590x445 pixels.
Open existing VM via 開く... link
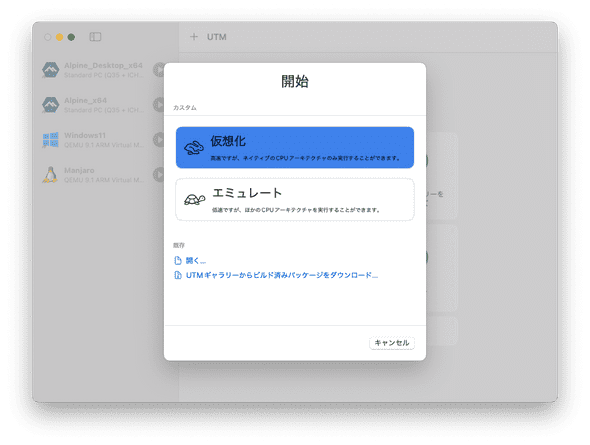(196, 260)
